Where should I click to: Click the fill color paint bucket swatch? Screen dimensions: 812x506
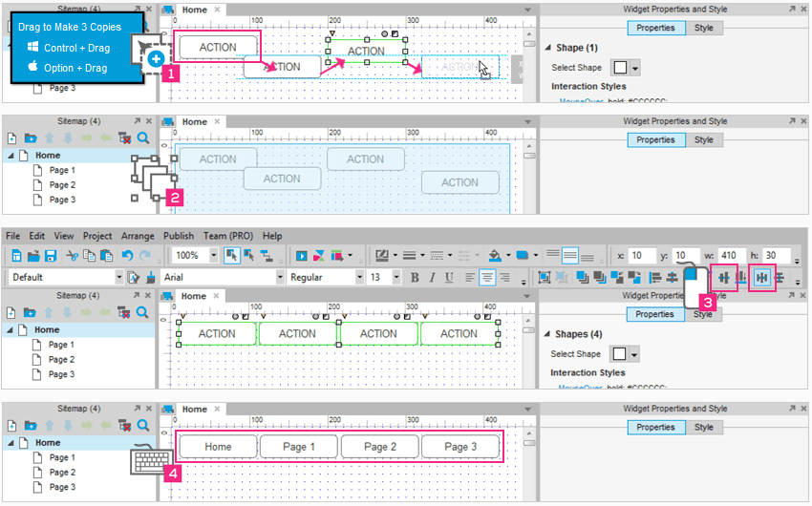click(x=495, y=256)
